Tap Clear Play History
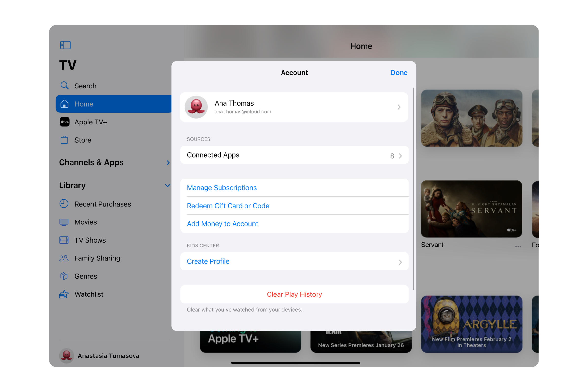Screen dimensions: 588x392 coord(294,294)
